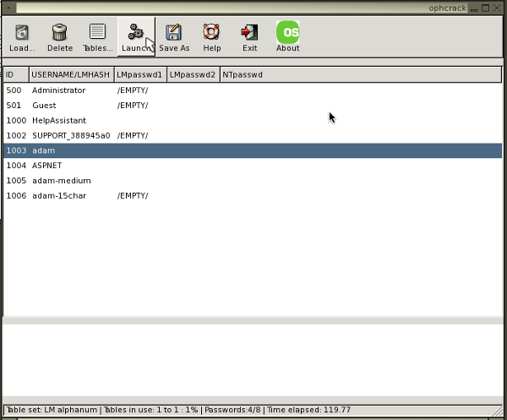507x420 pixels.
Task: Open the Tables selection icon
Action: [97, 33]
